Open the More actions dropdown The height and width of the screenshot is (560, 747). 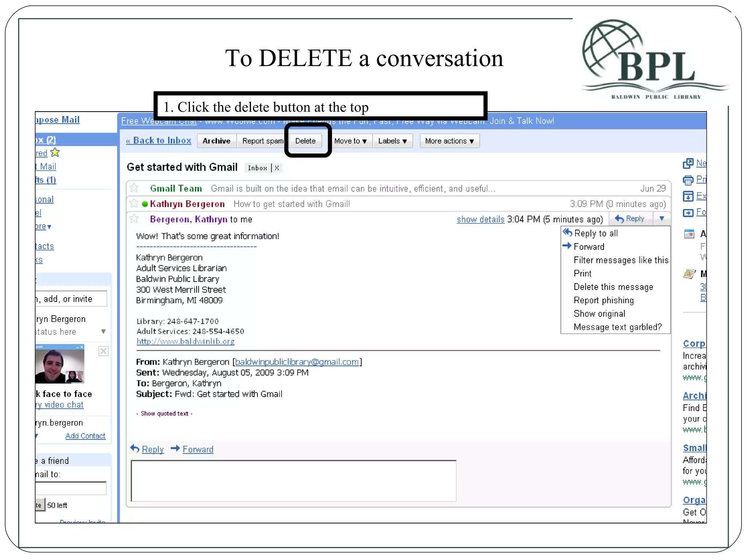click(x=449, y=141)
